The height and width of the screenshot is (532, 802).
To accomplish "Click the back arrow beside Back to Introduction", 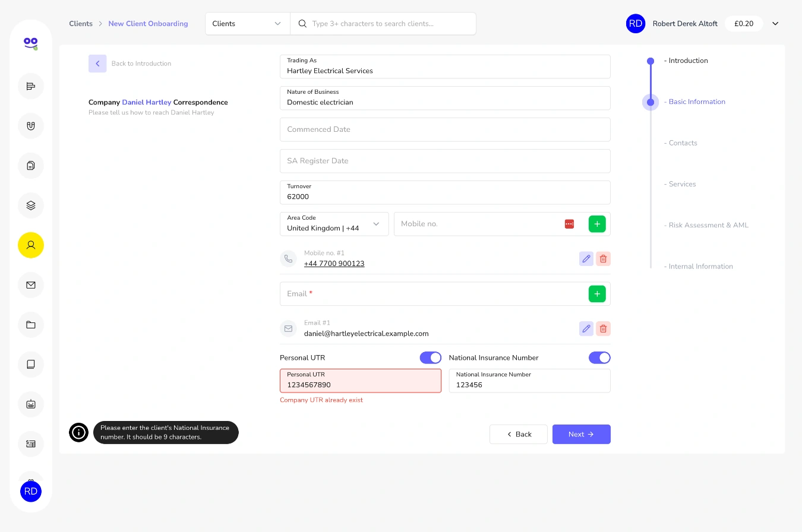I will click(97, 64).
